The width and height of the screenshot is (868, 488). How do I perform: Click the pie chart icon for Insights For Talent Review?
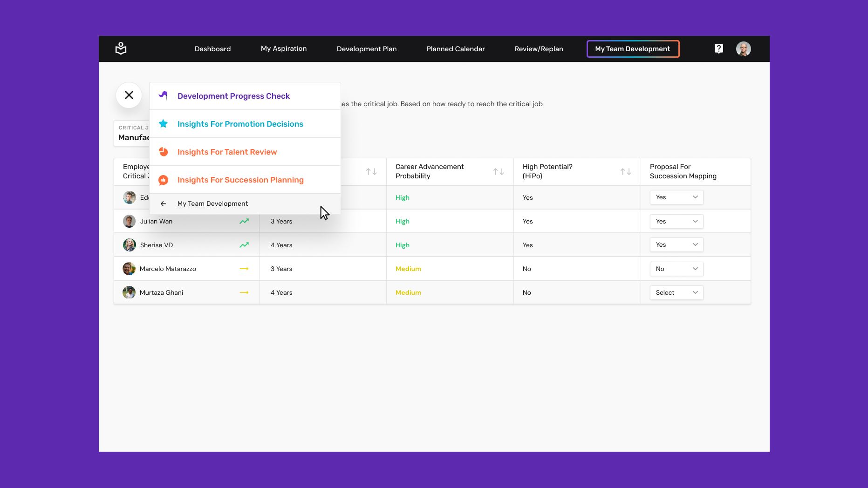[x=163, y=151]
